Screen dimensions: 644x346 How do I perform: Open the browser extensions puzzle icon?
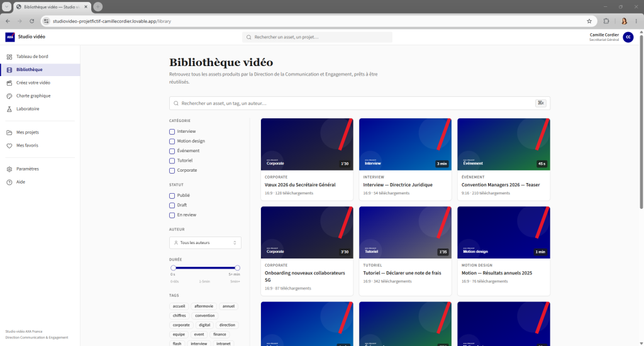coord(606,21)
